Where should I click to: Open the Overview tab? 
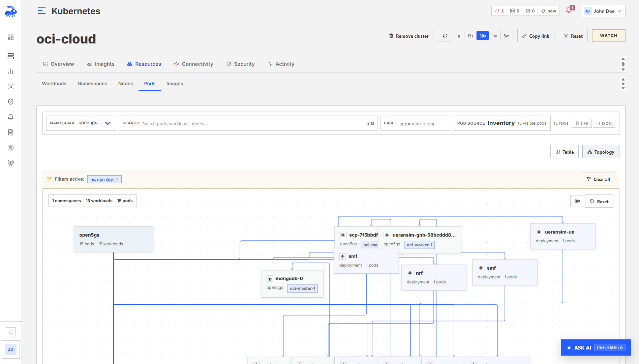tap(59, 64)
